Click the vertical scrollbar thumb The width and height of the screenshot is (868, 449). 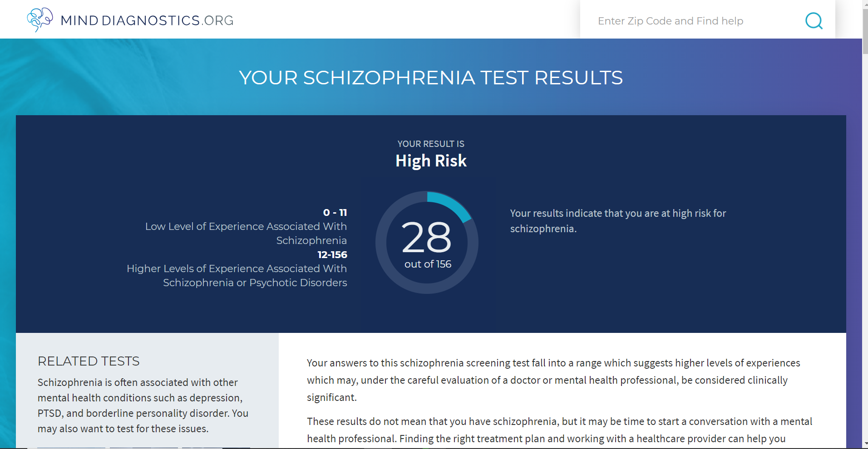(865, 31)
